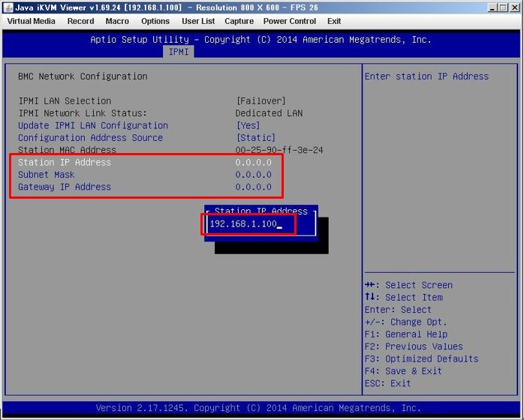Select the Station IP Address row
The height and width of the screenshot is (420, 524).
(65, 163)
